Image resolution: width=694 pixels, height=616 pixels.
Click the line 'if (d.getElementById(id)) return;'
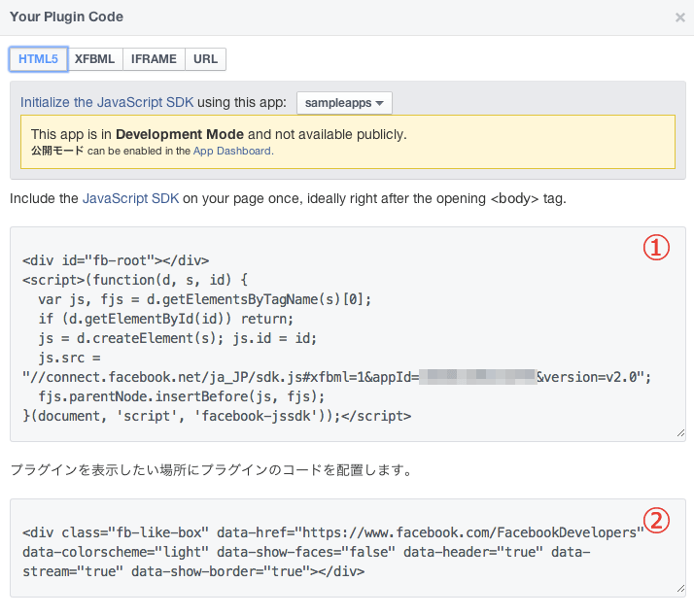pos(166,319)
